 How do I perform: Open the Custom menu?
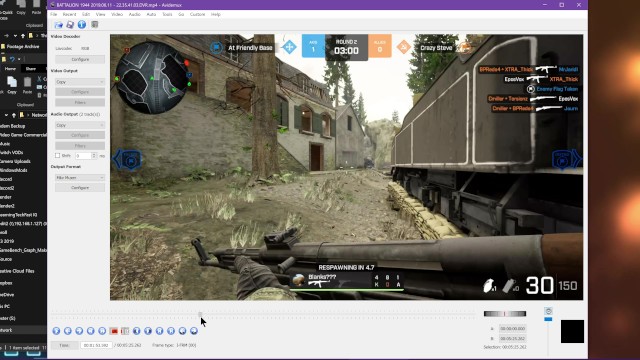click(198, 14)
